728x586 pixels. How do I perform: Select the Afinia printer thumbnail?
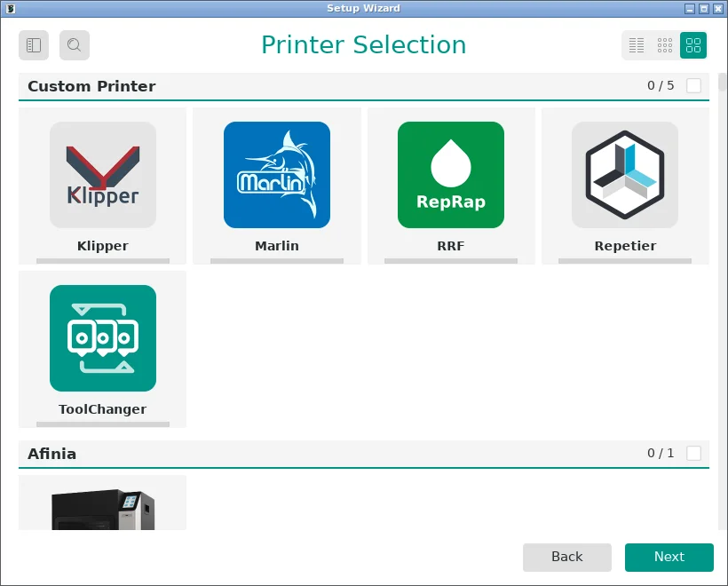click(x=103, y=509)
